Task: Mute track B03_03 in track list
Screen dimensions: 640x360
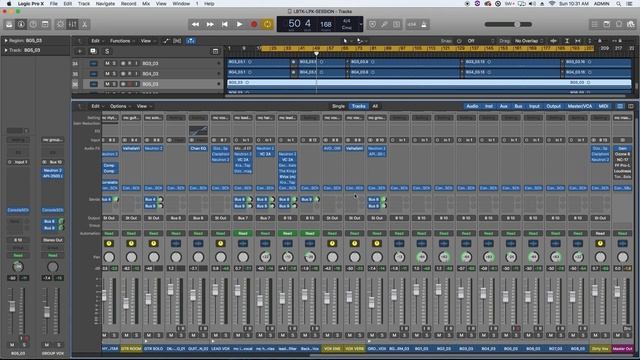Action: [107, 64]
